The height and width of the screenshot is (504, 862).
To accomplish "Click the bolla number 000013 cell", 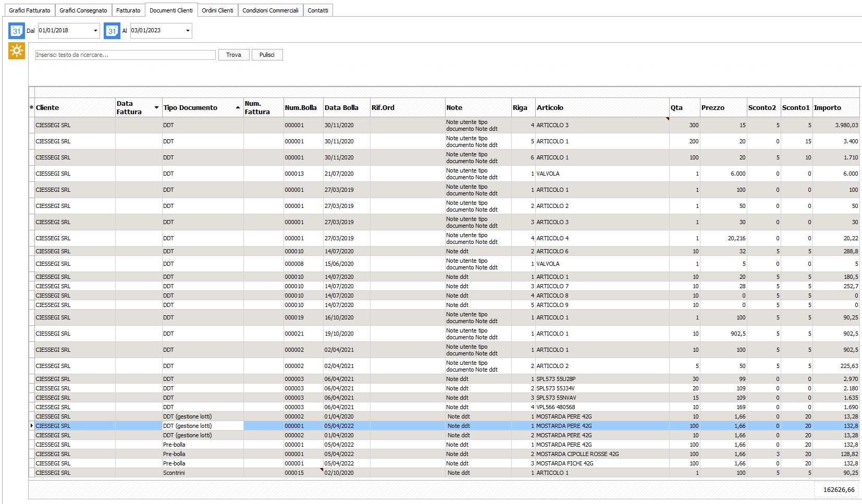I will coord(303,174).
